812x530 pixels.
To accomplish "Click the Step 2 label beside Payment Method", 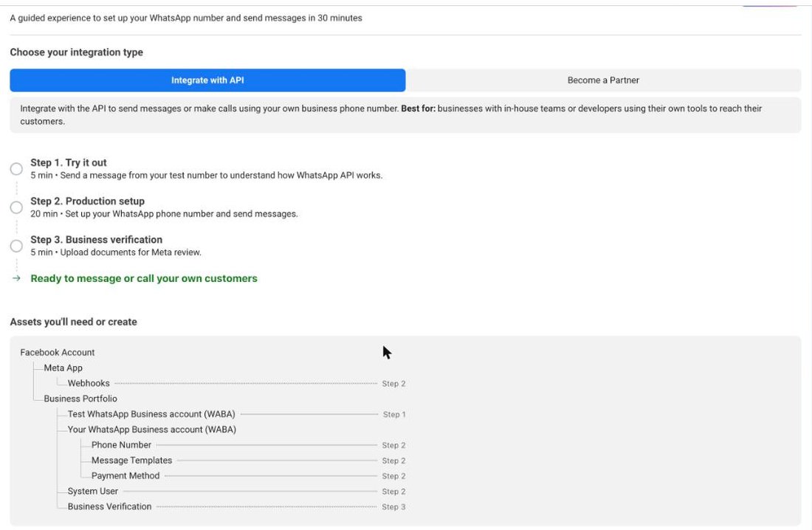I will 393,476.
